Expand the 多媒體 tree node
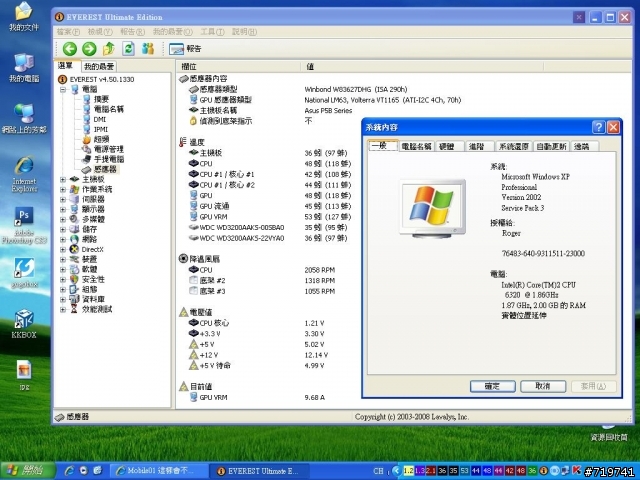The height and width of the screenshot is (480, 640). pos(63,219)
